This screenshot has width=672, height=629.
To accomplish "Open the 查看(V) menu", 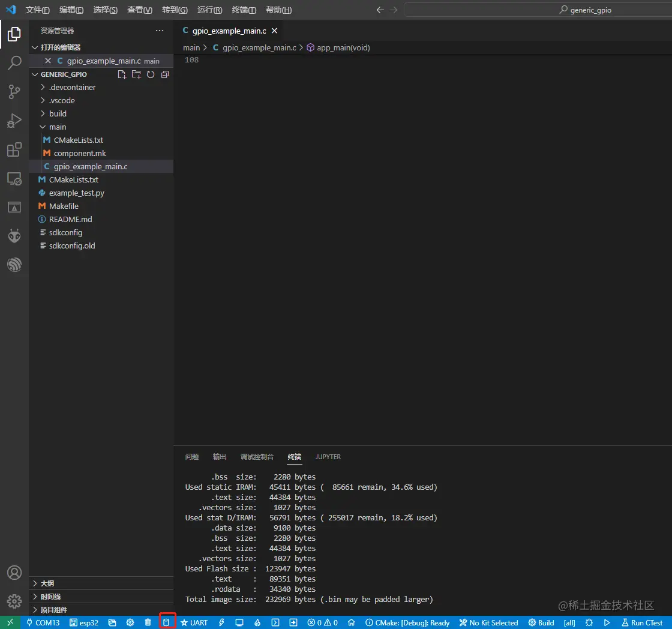I will point(140,10).
